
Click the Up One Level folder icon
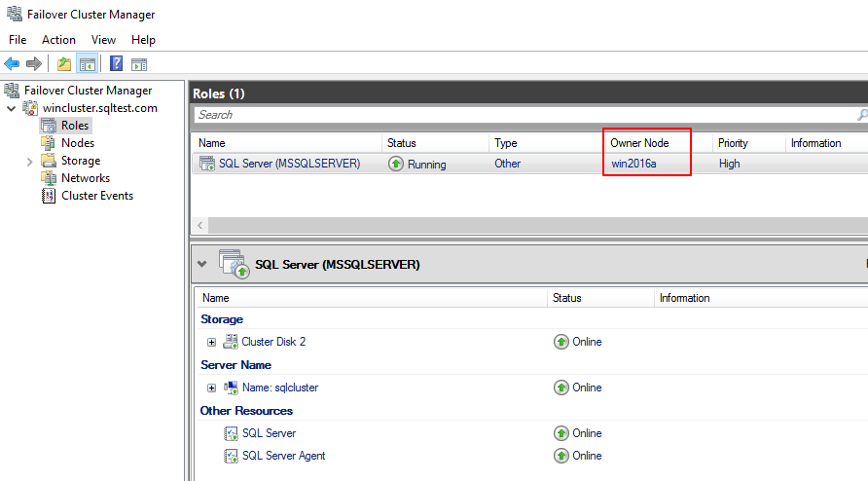(64, 64)
